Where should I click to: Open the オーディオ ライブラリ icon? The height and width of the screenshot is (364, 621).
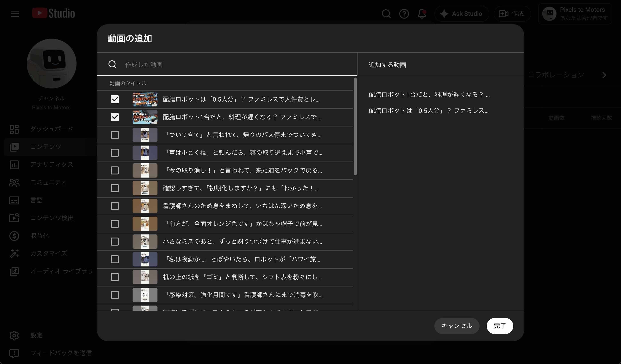(x=14, y=271)
